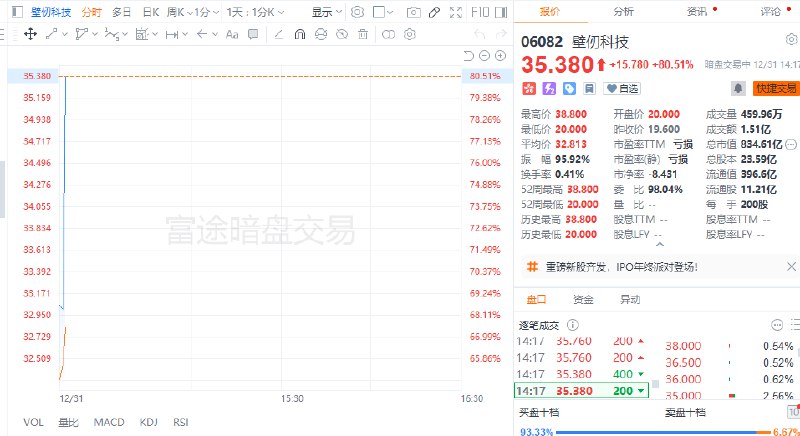This screenshot has height=436, width=800.
Task: Click the blue tag icon
Action: [569, 89]
